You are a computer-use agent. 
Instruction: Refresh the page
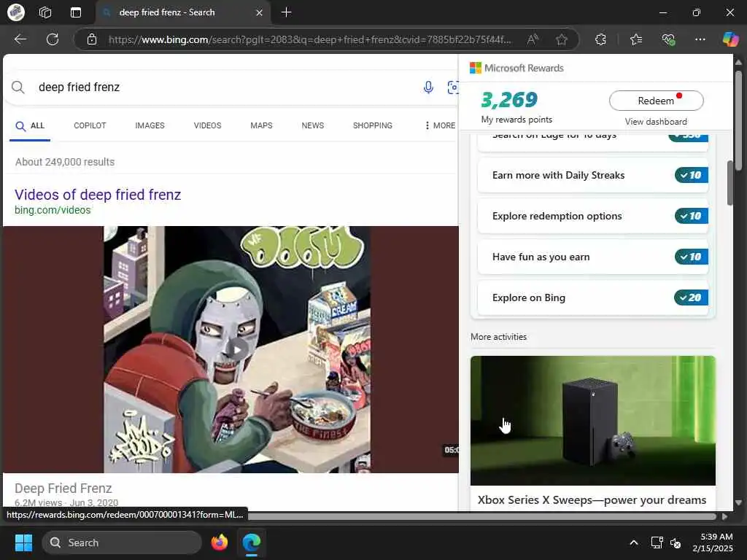coord(53,39)
